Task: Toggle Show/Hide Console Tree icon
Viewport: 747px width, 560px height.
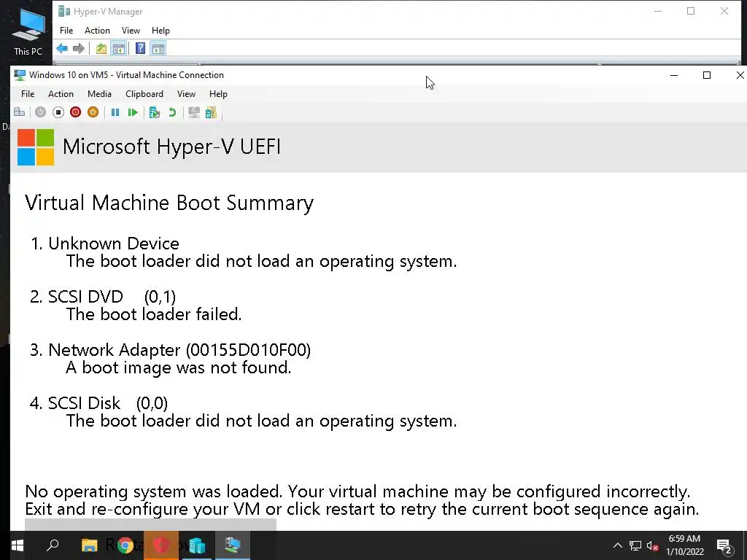Action: [119, 49]
